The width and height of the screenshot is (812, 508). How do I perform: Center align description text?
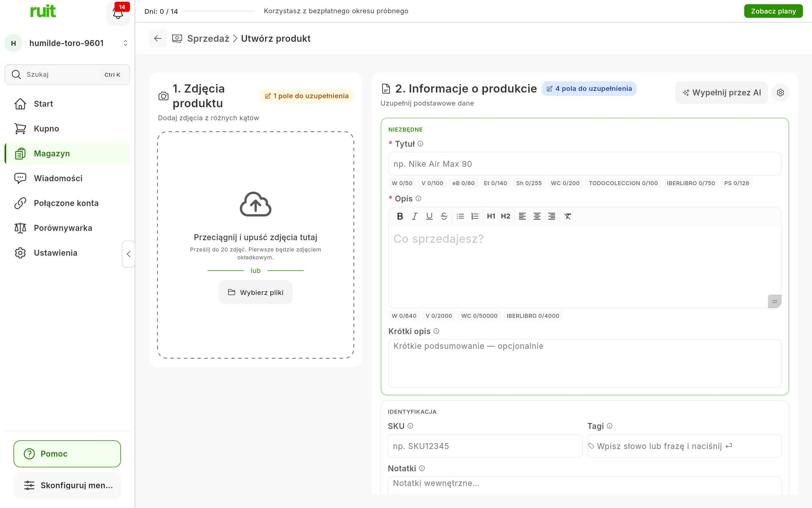pyautogui.click(x=537, y=216)
